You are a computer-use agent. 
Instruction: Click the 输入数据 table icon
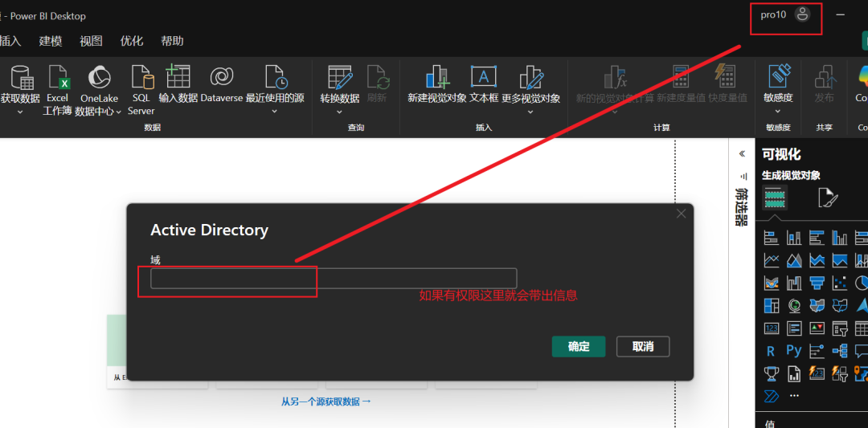click(x=178, y=77)
